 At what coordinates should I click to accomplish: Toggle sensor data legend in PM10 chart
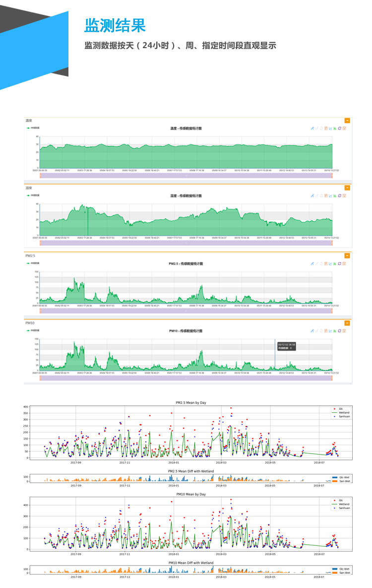click(x=33, y=330)
